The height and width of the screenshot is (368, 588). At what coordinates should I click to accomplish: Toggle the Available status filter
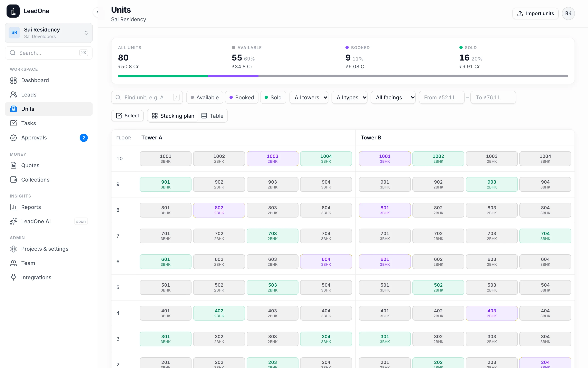point(205,97)
